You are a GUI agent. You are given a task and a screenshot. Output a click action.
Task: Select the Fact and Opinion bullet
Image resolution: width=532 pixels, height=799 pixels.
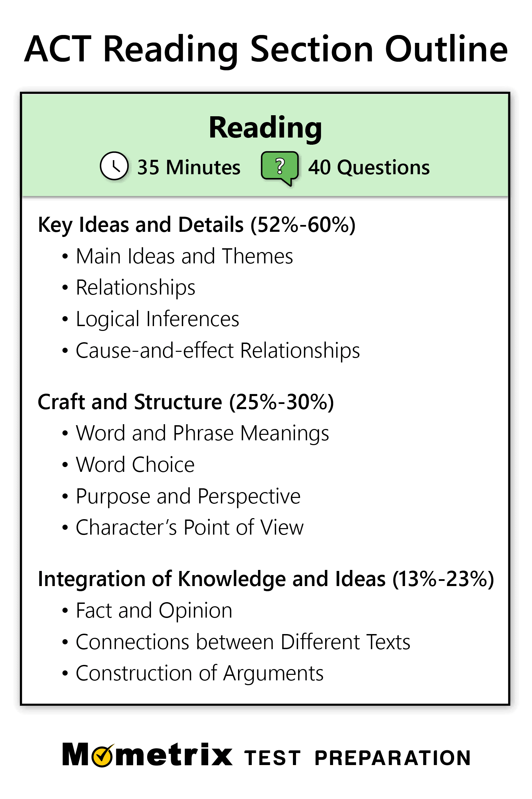point(154,611)
